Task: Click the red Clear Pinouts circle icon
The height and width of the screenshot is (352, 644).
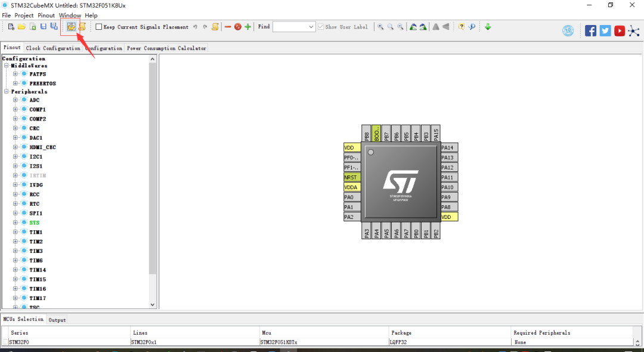Action: click(x=238, y=27)
